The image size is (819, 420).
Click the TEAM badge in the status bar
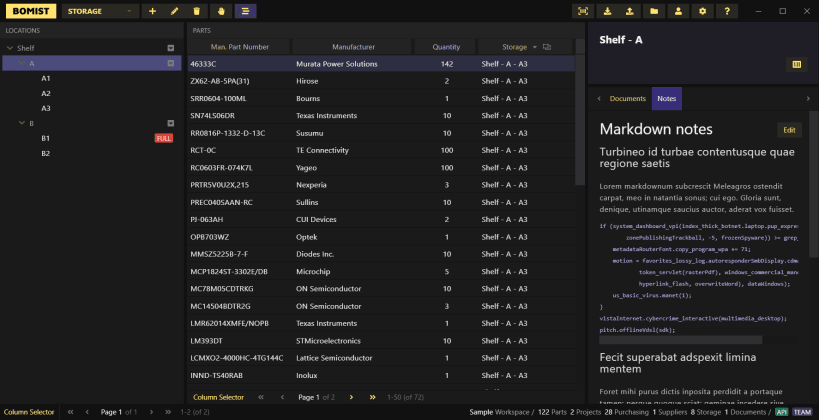pyautogui.click(x=802, y=412)
